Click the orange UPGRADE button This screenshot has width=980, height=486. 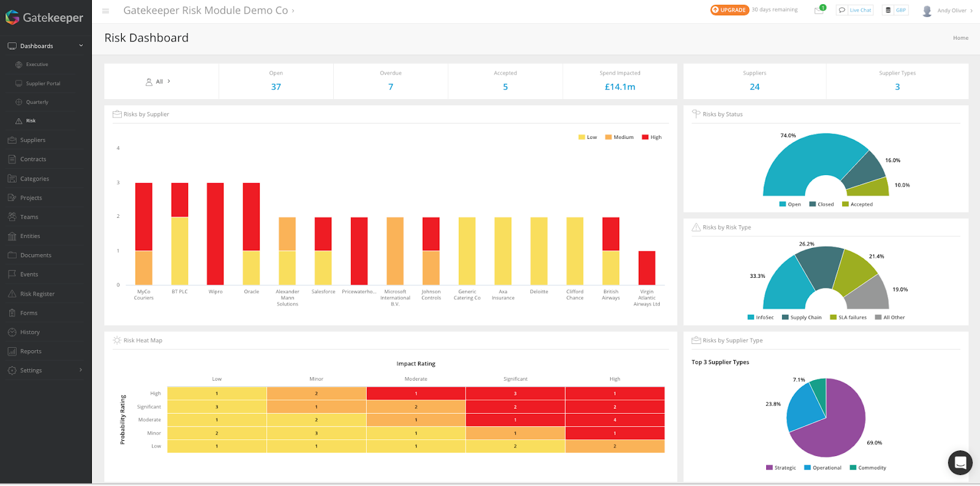729,10
